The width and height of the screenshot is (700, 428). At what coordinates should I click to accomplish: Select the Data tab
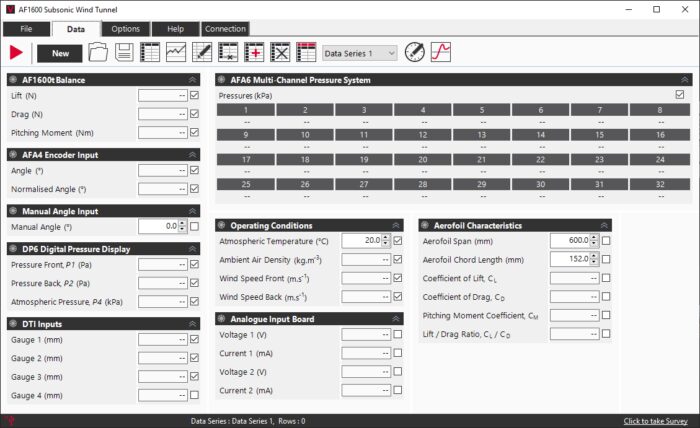[75, 29]
